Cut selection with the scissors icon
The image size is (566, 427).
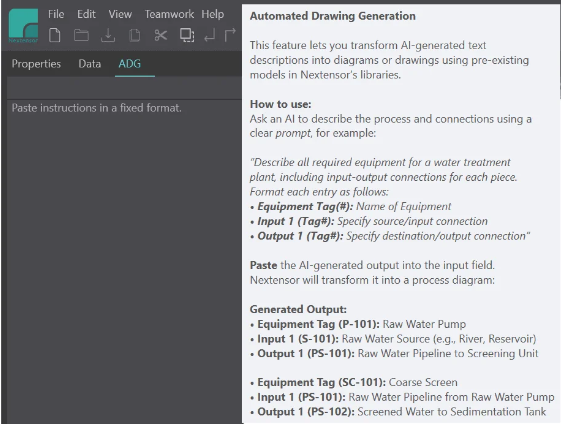click(x=161, y=35)
